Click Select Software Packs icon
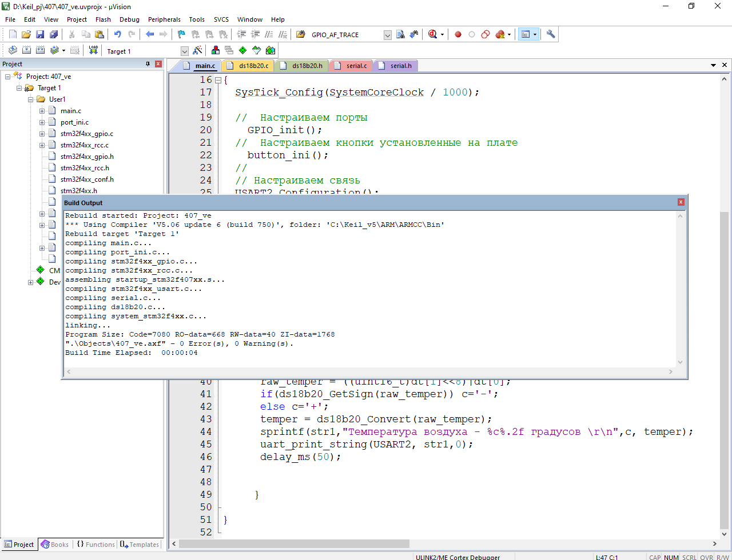 click(257, 50)
